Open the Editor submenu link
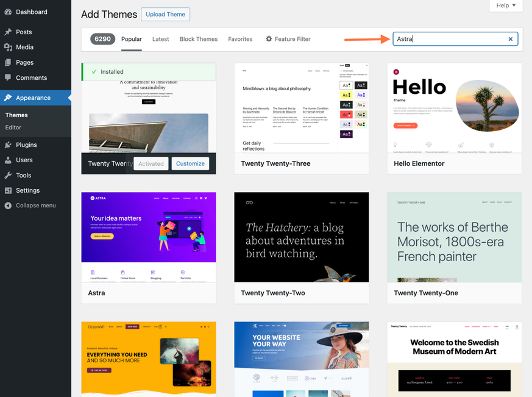532x397 pixels. [13, 127]
